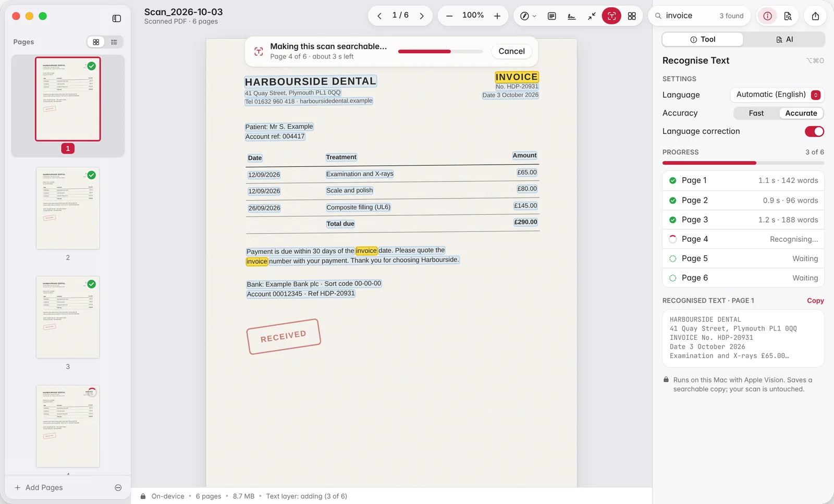The height and width of the screenshot is (504, 834).
Task: Click the OCR progress bar in panel
Action: click(743, 163)
